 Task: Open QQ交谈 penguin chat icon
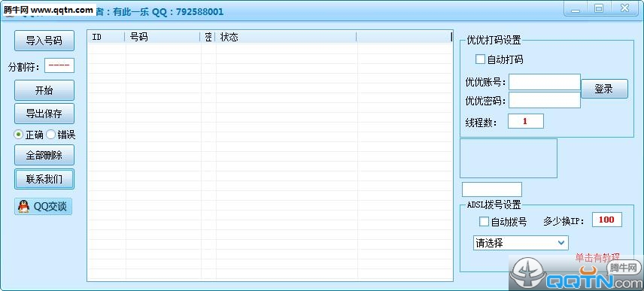tap(43, 207)
